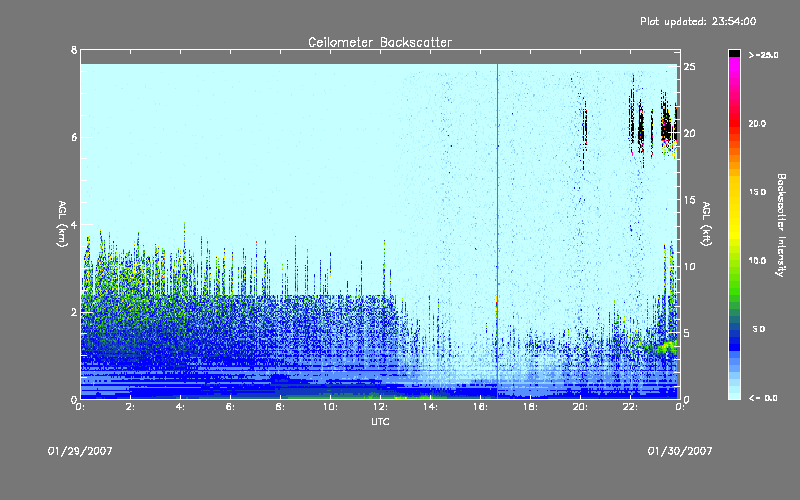Image resolution: width=800 pixels, height=500 pixels.
Task: Click the right axis tick label 25
Action: coord(690,66)
